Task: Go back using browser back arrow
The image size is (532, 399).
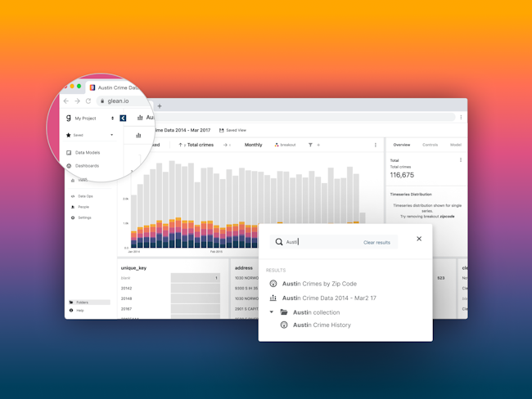Action: (x=66, y=101)
